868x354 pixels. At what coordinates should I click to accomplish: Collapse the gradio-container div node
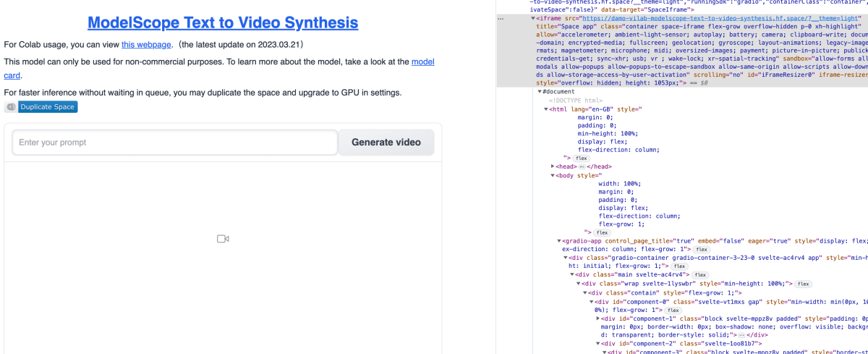(566, 257)
